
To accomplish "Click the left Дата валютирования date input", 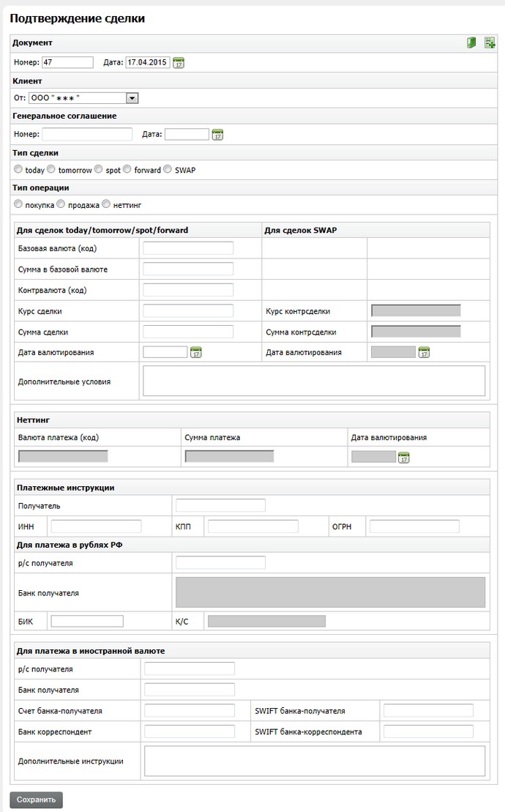I will [x=165, y=352].
